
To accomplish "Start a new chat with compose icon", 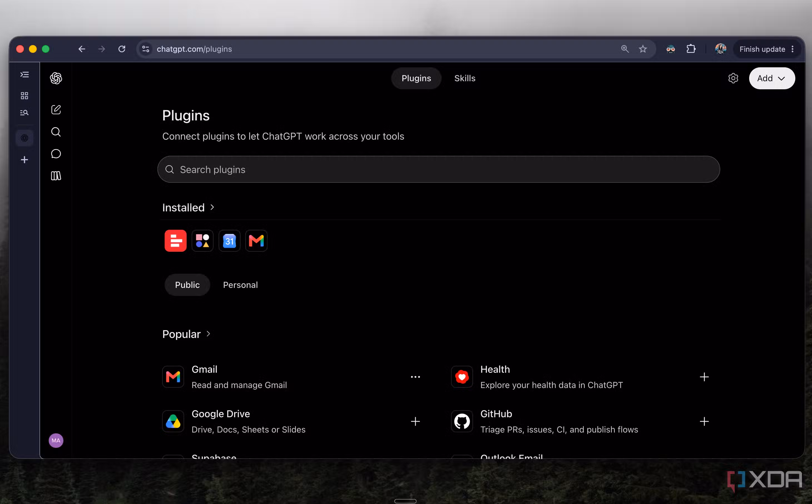I will tap(56, 110).
